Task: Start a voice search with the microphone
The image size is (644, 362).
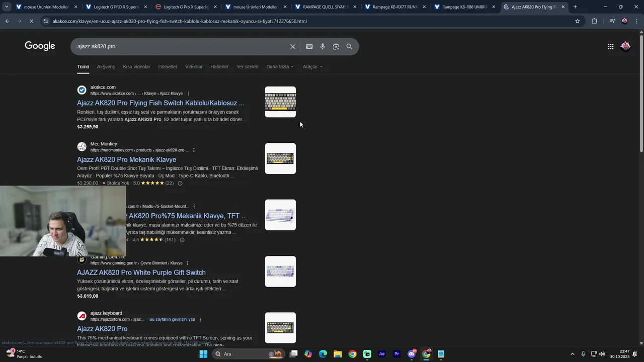Action: click(x=323, y=46)
